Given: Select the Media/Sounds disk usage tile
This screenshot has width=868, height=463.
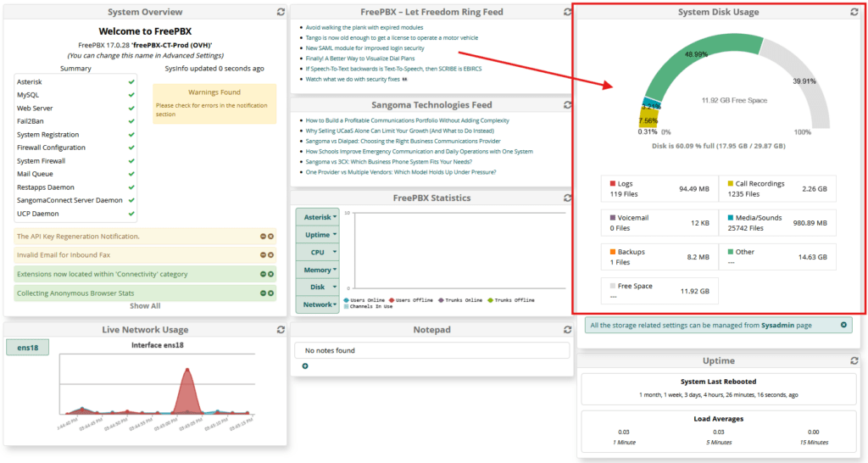Looking at the screenshot, I should [777, 223].
